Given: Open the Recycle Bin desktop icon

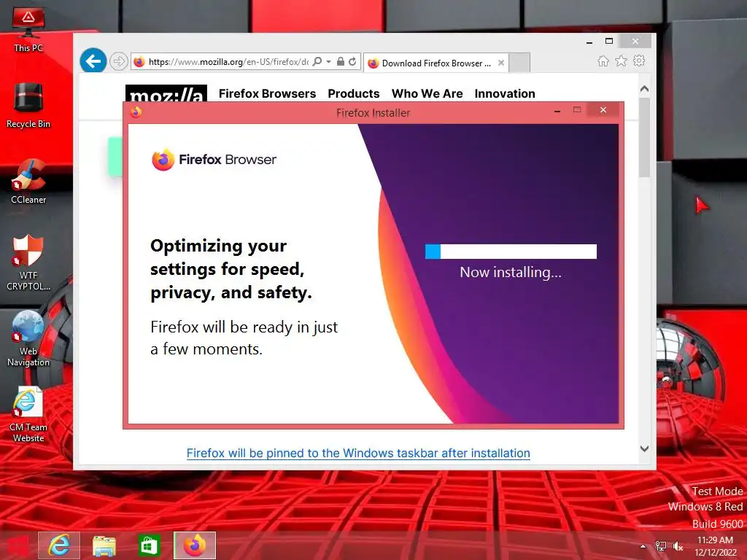Looking at the screenshot, I should click(x=28, y=106).
